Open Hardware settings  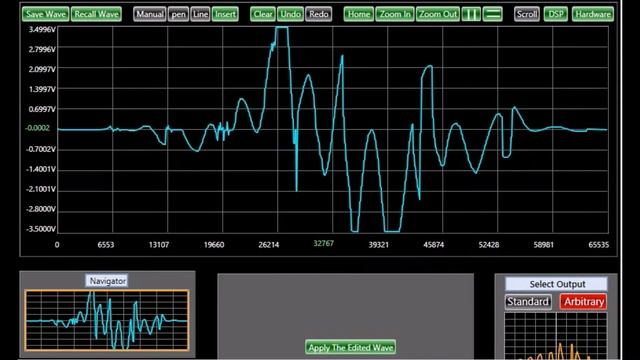[593, 14]
